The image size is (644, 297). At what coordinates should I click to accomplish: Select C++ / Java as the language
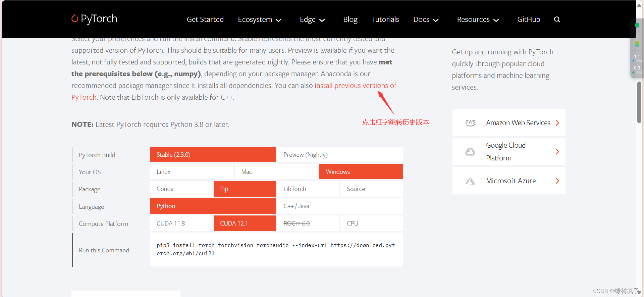340,206
